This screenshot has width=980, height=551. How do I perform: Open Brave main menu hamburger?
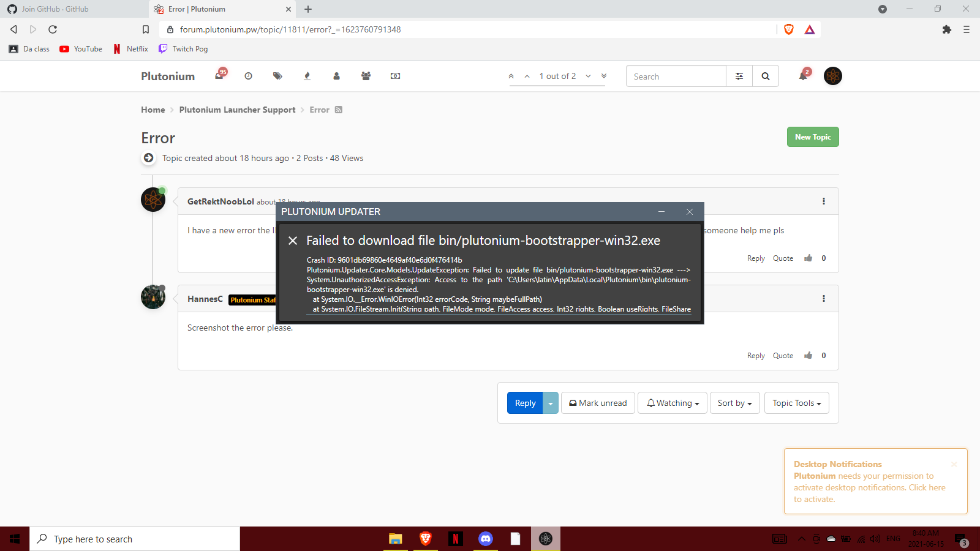coord(967,29)
